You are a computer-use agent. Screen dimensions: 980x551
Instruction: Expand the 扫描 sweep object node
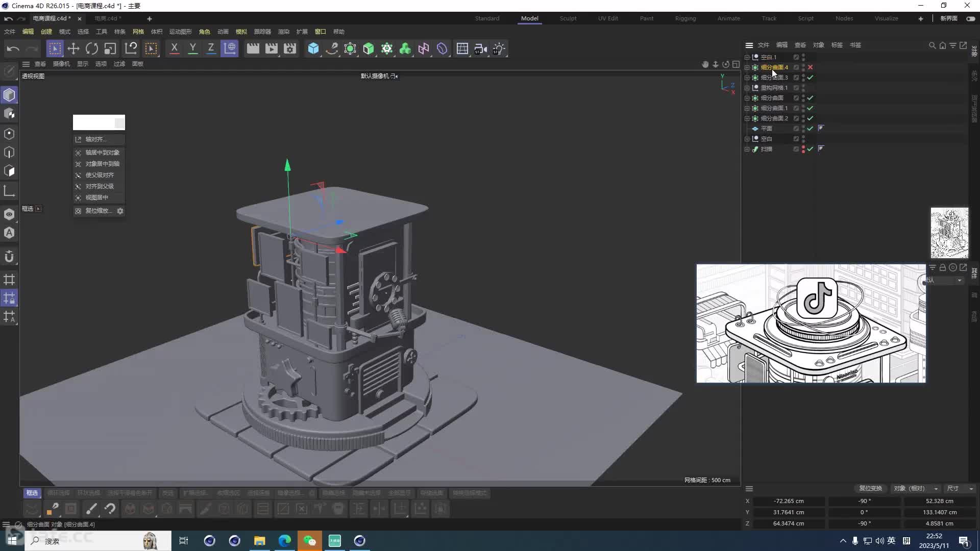(x=747, y=149)
